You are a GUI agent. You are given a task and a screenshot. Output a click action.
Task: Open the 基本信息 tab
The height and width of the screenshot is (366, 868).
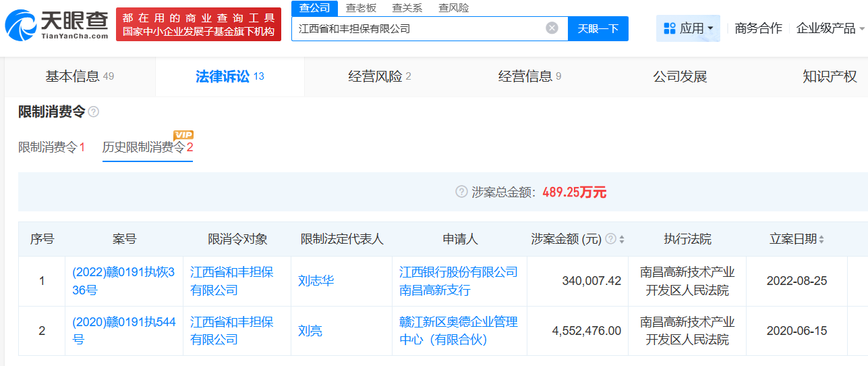click(x=79, y=76)
